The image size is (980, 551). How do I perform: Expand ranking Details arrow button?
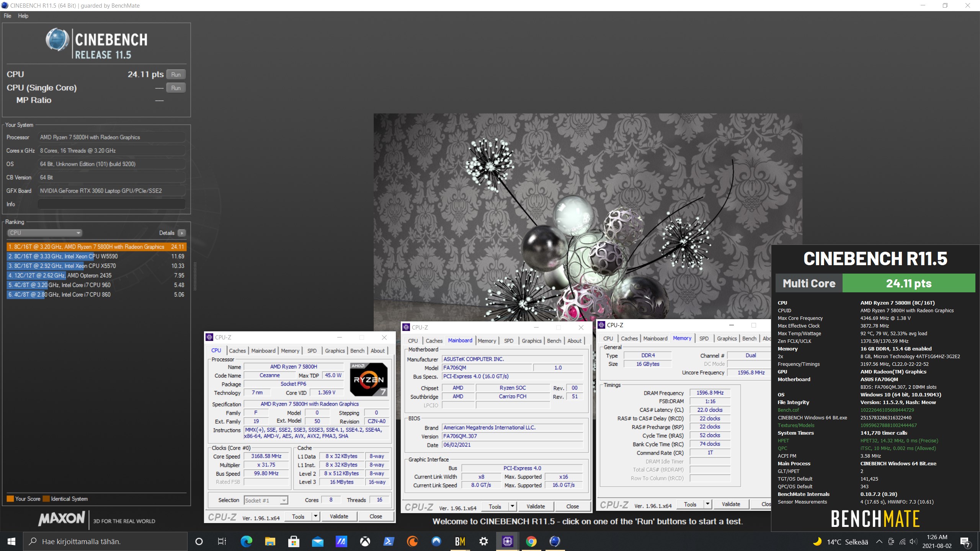click(182, 233)
